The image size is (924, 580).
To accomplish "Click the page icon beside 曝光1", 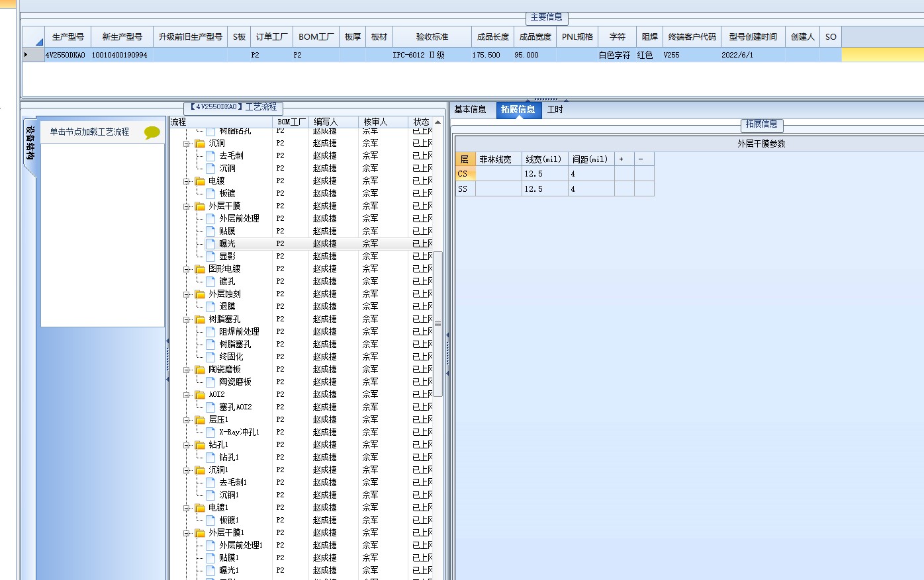I will coord(210,571).
